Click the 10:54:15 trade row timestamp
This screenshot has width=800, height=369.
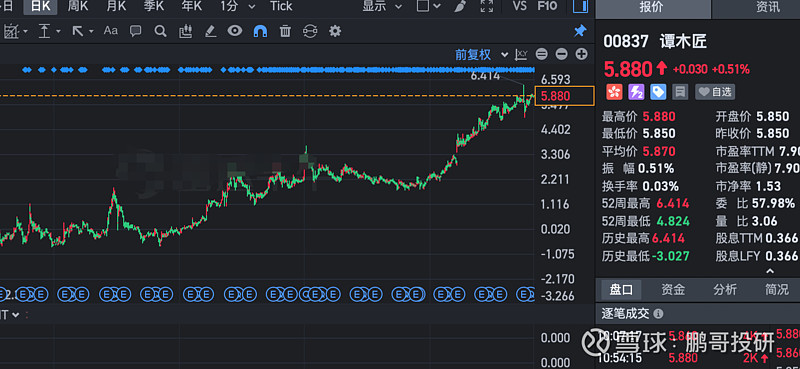(x=619, y=358)
